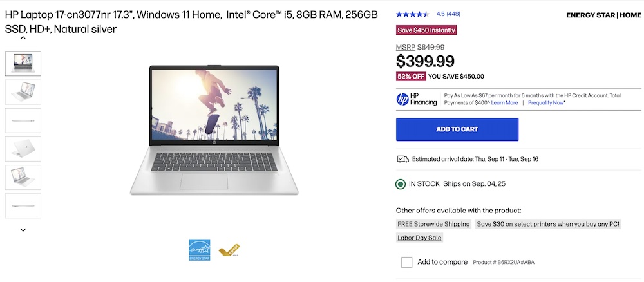The image size is (644, 282).
Task: Select the first front-view laptop thumbnail
Action: (x=23, y=64)
